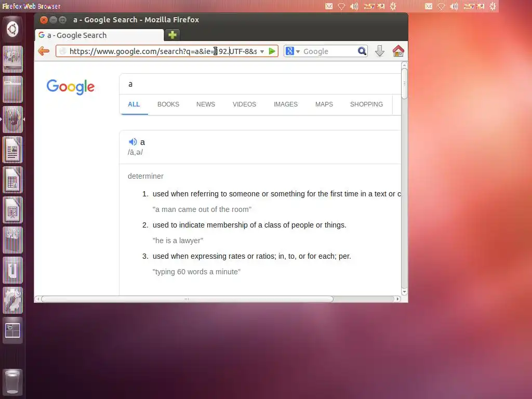Select the ALL results tab
This screenshot has height=399, width=532.
pos(134,104)
